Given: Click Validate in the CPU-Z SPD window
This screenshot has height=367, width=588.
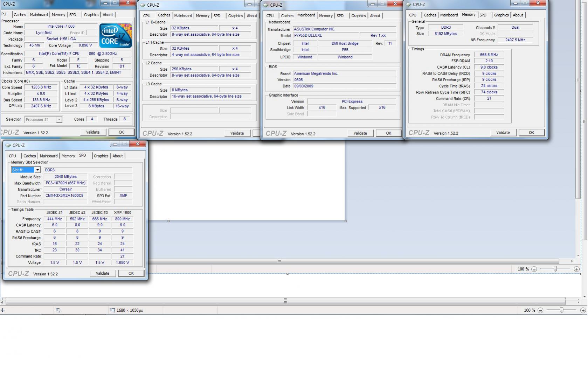Looking at the screenshot, I should coord(103,274).
